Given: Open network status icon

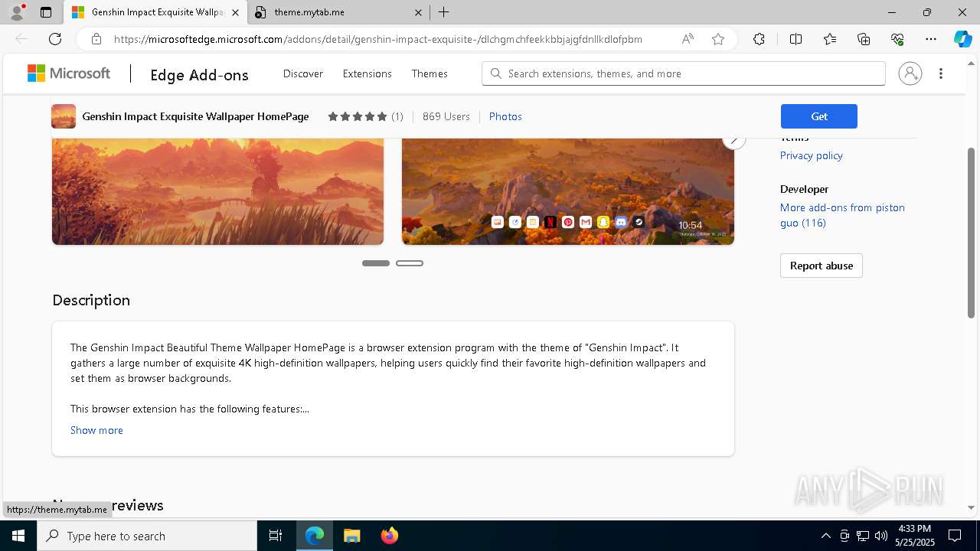Looking at the screenshot, I should (863, 536).
